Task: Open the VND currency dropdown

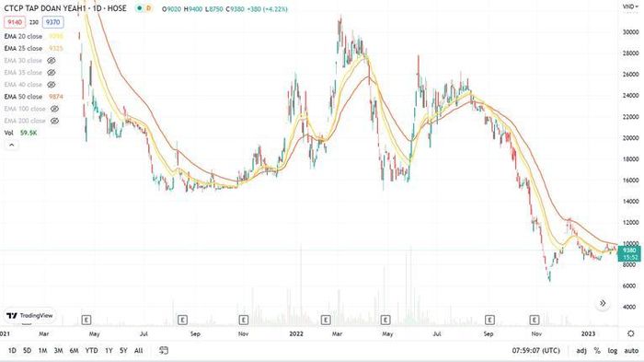Action: pyautogui.click(x=630, y=6)
